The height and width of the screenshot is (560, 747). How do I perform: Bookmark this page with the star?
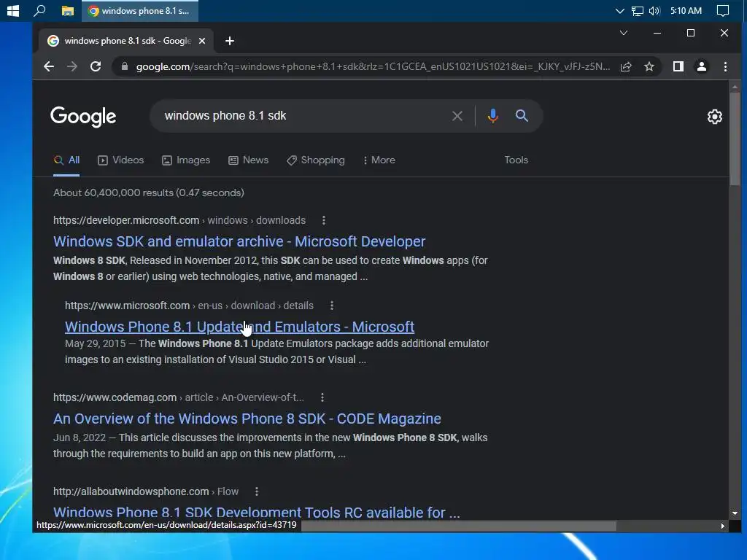coord(649,66)
